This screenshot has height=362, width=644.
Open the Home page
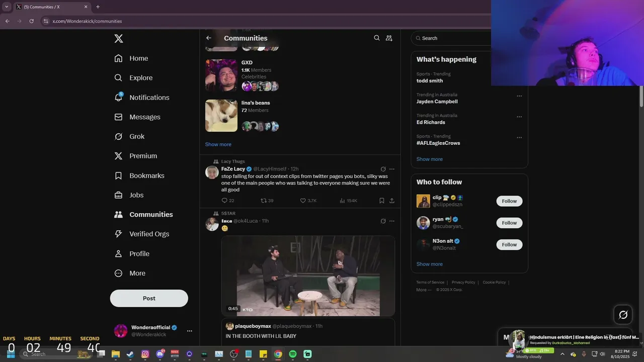131,58
